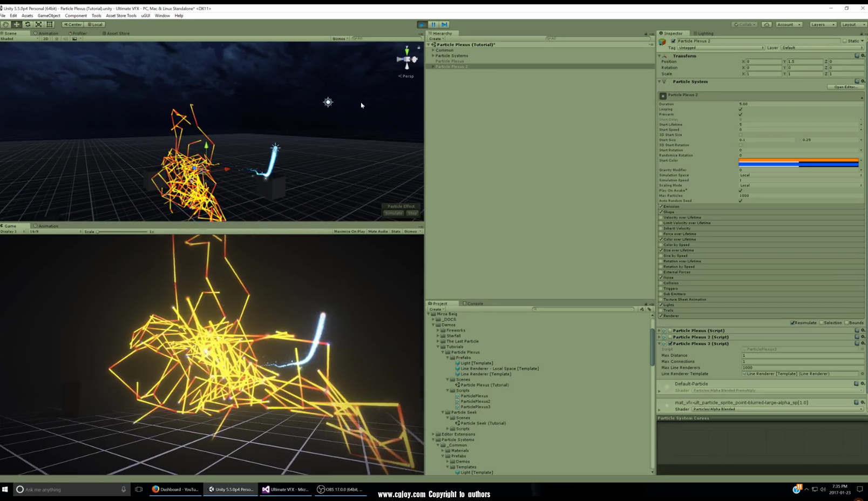
Task: Toggle Play On Awake checkbox
Action: pos(741,191)
